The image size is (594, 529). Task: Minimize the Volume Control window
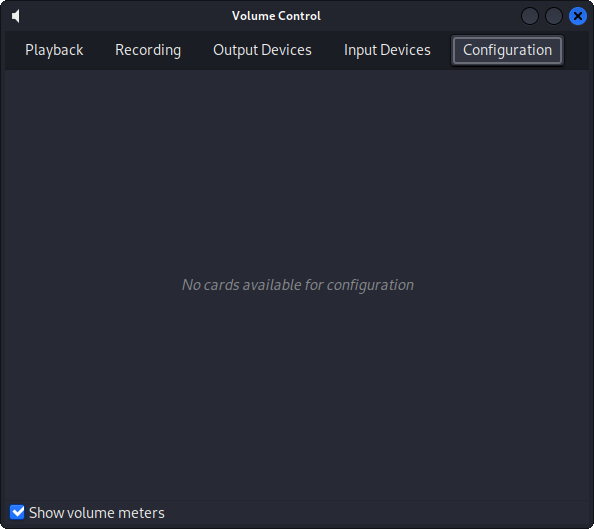(530, 16)
